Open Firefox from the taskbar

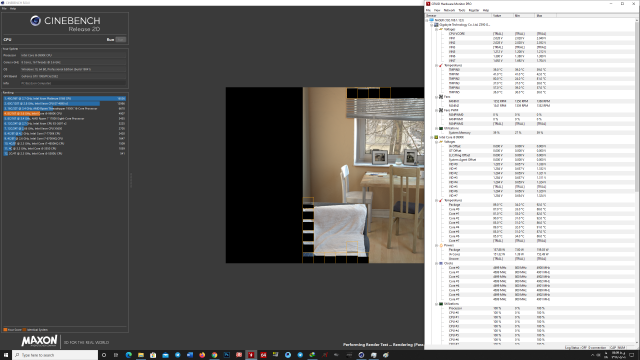coord(202,355)
